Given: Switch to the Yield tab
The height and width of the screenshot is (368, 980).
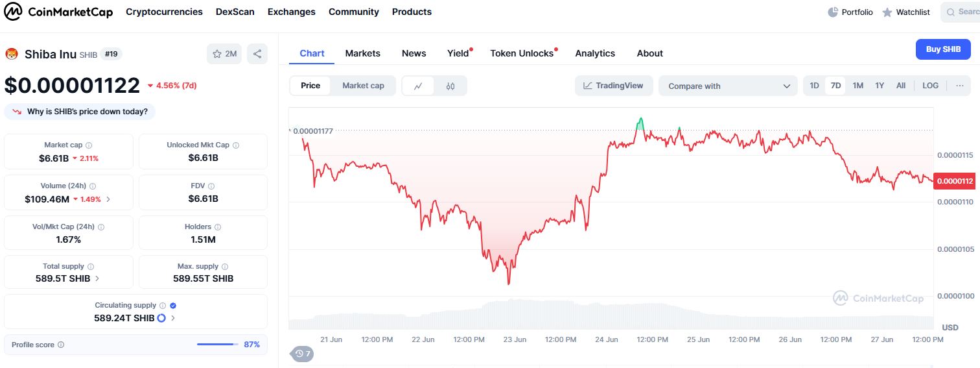Looking at the screenshot, I should coord(458,53).
